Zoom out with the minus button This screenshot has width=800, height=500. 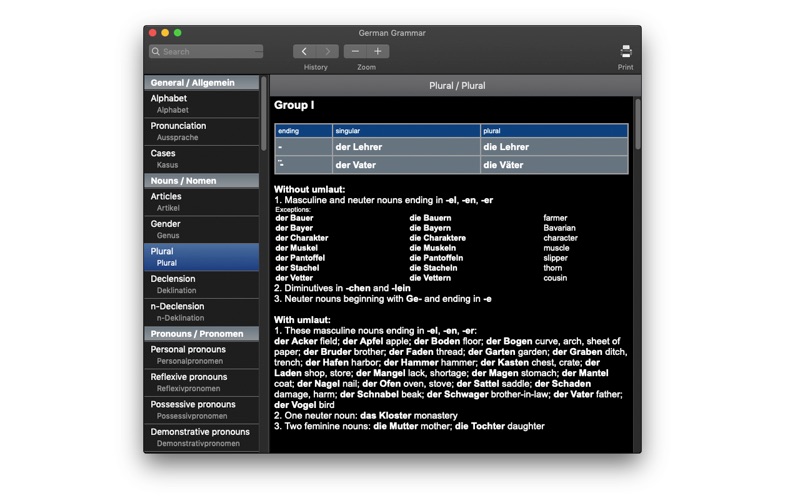[355, 52]
